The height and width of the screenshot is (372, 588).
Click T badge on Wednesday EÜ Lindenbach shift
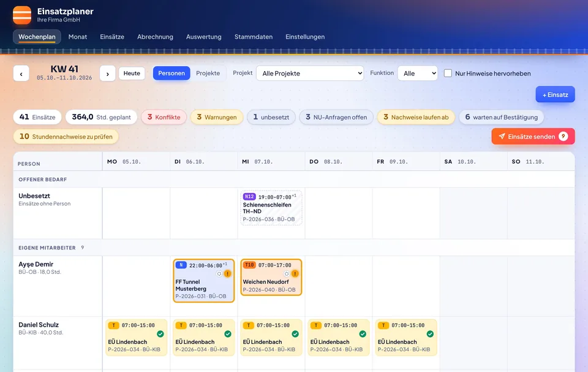tap(249, 325)
